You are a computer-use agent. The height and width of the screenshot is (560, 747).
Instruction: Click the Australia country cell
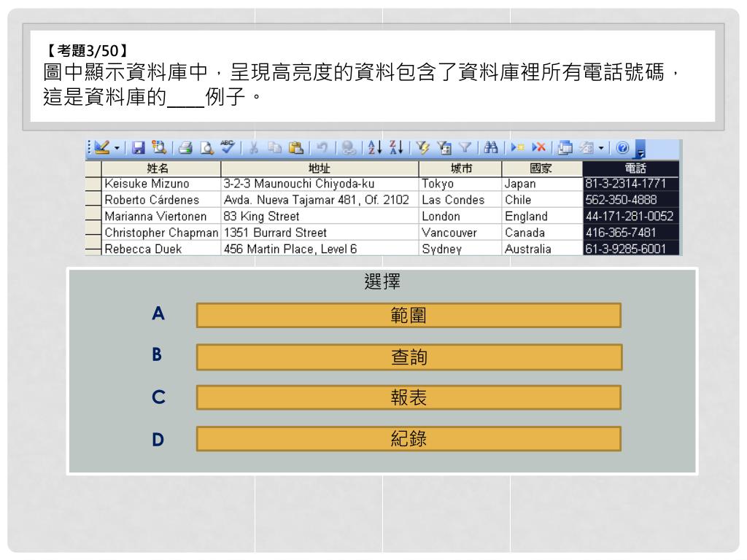click(x=542, y=249)
